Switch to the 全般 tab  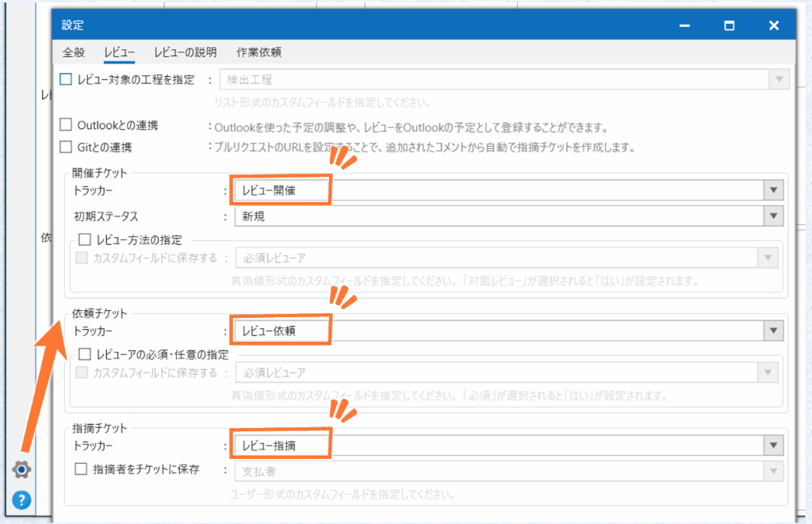74,53
